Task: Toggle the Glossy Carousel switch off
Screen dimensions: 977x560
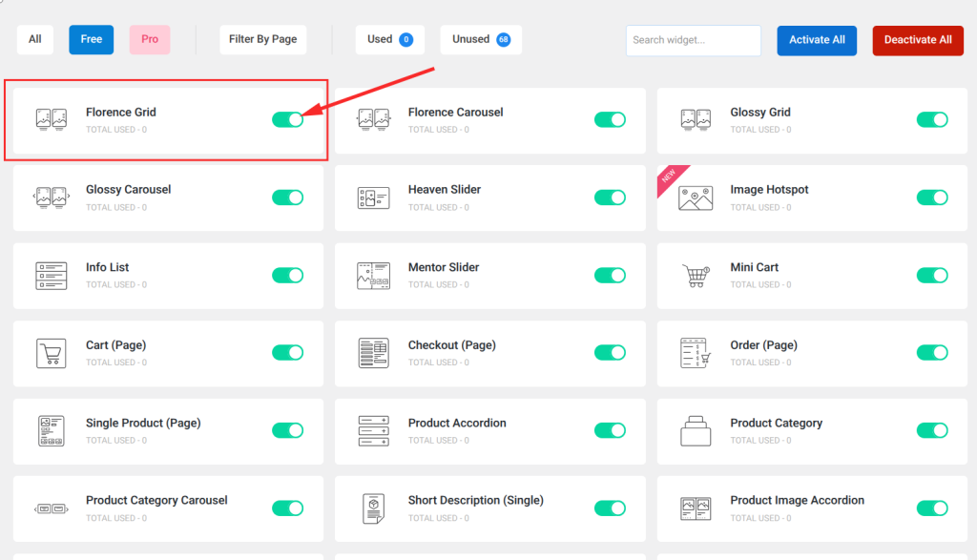Action: click(x=288, y=197)
